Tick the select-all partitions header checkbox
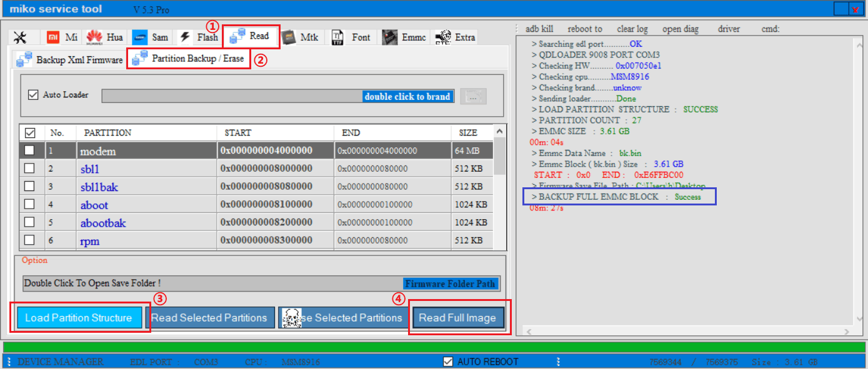This screenshot has width=868, height=369. [29, 133]
